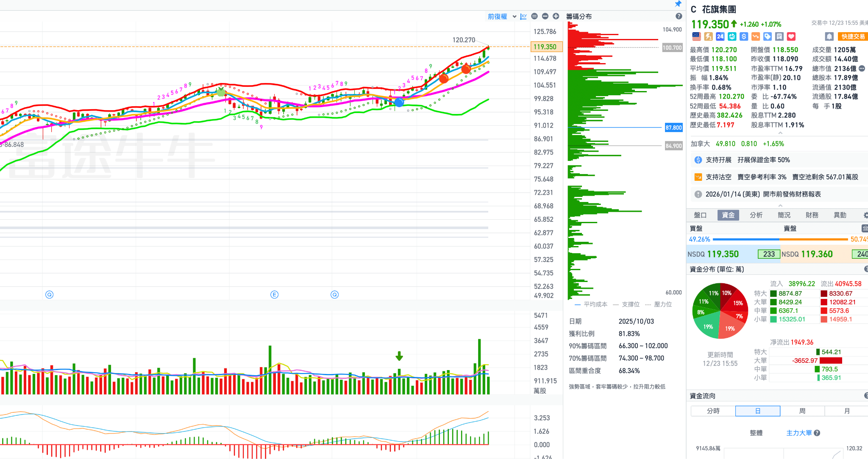Click the red heart favorite icon
Screen dimensions: 868x459
click(791, 36)
